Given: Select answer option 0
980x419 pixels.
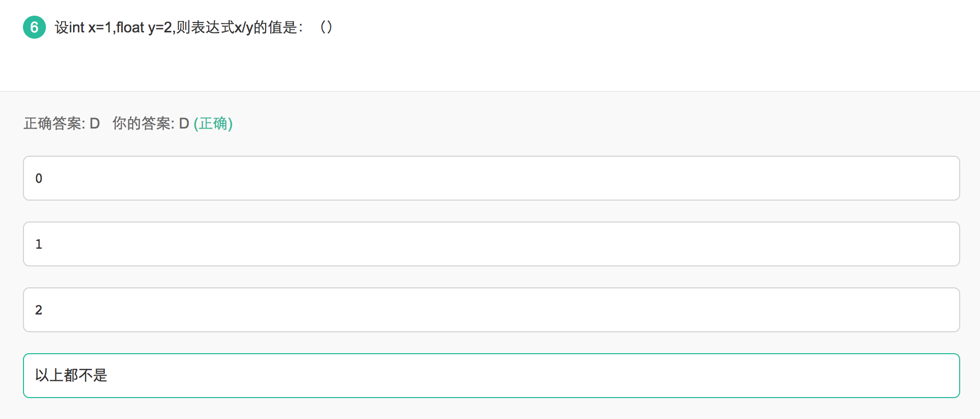Looking at the screenshot, I should (491, 178).
